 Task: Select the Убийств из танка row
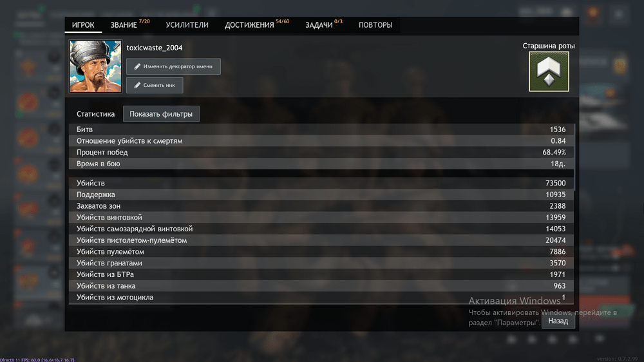pyautogui.click(x=321, y=286)
